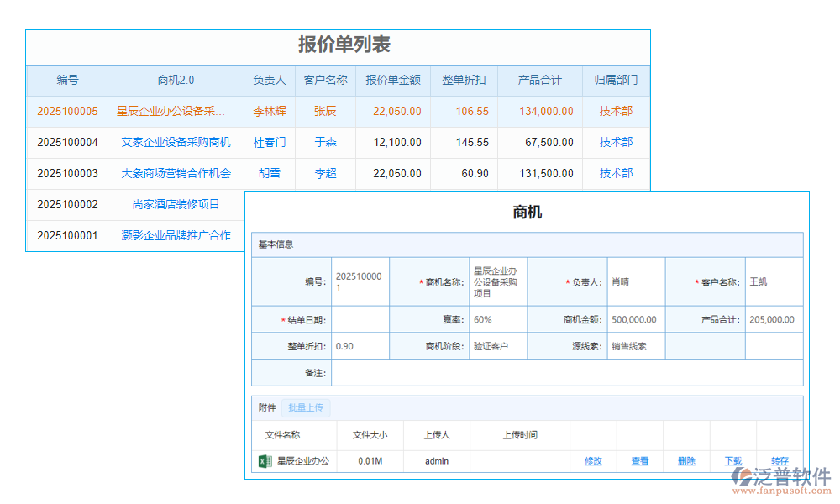
Task: Click the Excel file icon beside 星辰企业办公
Action: click(x=263, y=460)
